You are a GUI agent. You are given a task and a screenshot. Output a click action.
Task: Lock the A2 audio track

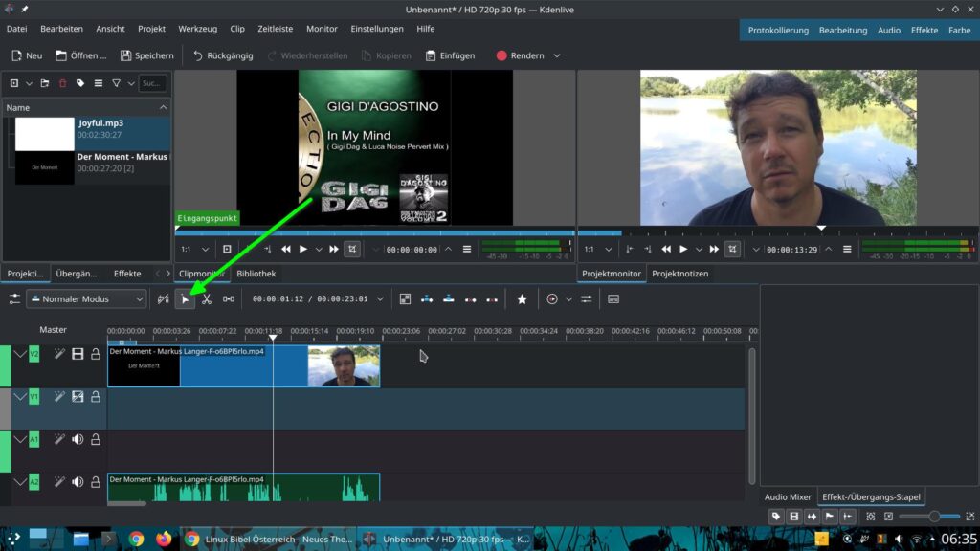(96, 482)
